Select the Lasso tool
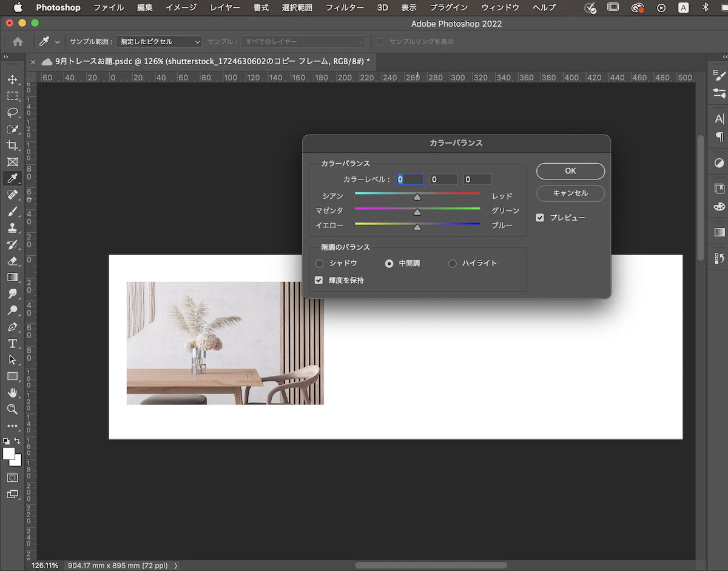This screenshot has width=728, height=571. click(x=13, y=113)
